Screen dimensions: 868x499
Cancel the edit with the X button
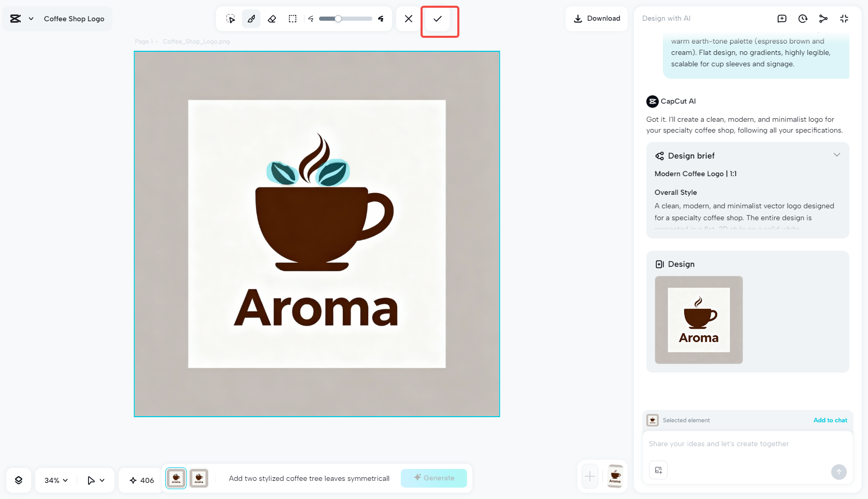click(409, 19)
